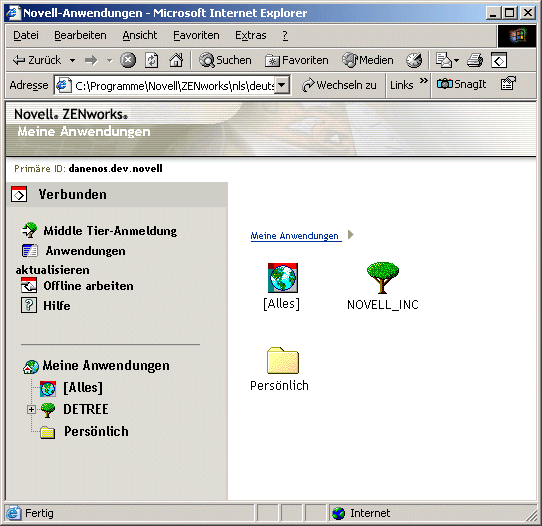Click Middle Tier-Anmeldung
Viewport: 542px width, 526px height.
110,231
